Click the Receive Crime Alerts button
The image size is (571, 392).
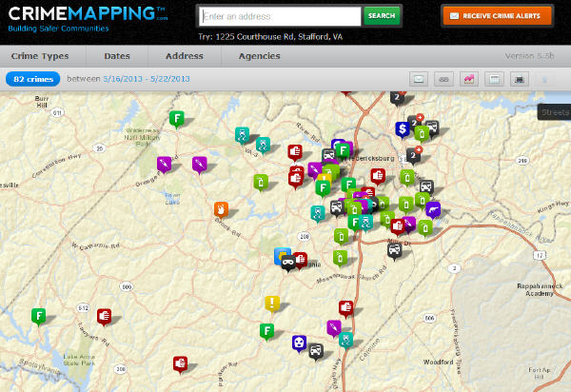click(x=497, y=16)
